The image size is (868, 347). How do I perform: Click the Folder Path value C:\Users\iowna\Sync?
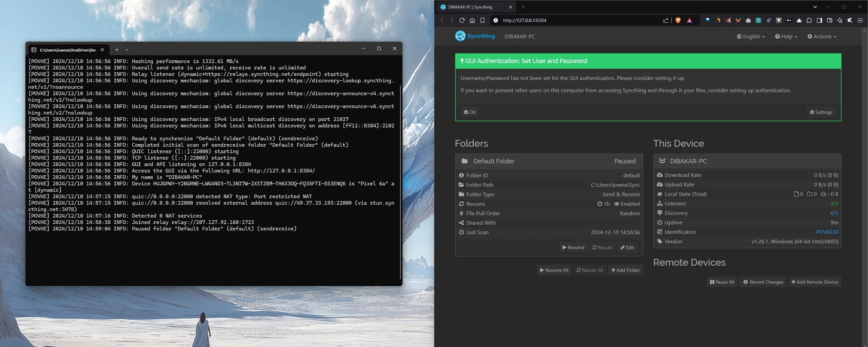coord(615,185)
